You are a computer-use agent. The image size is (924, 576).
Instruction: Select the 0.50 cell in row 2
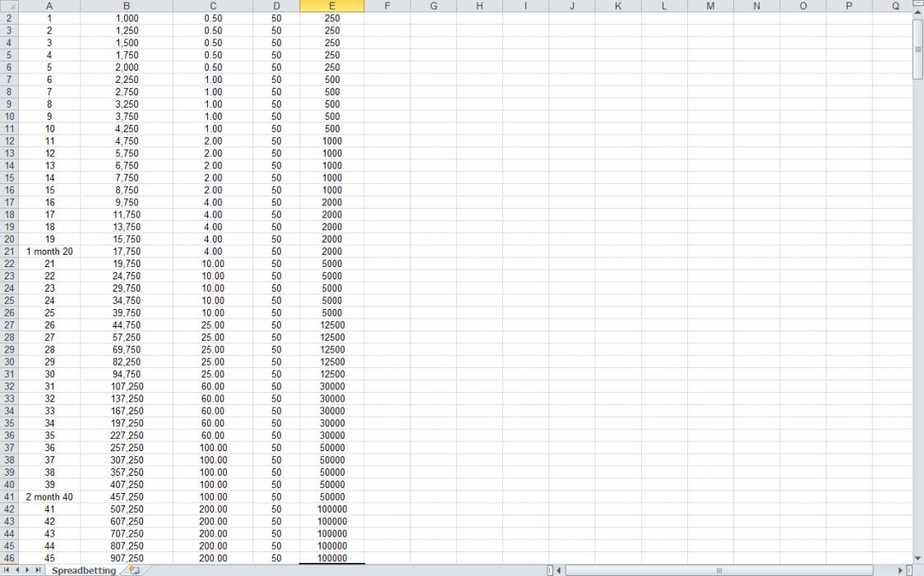[213, 18]
